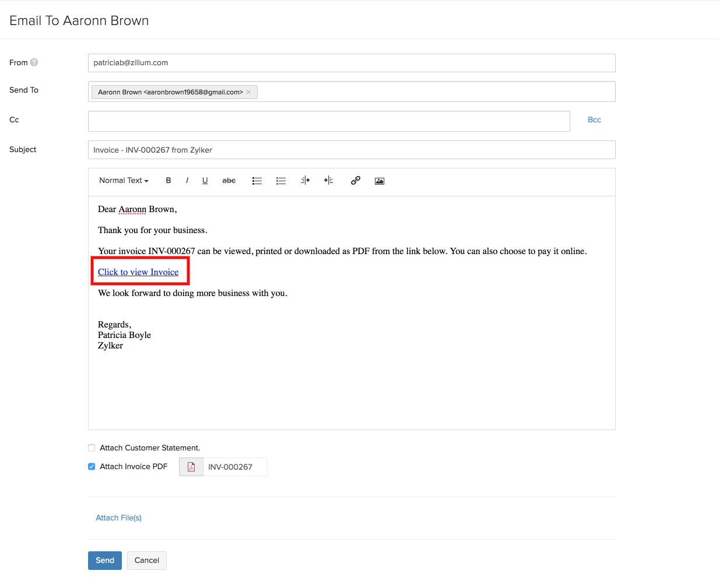Apply bold formatting in the email editor
719x588 pixels.
tap(168, 181)
